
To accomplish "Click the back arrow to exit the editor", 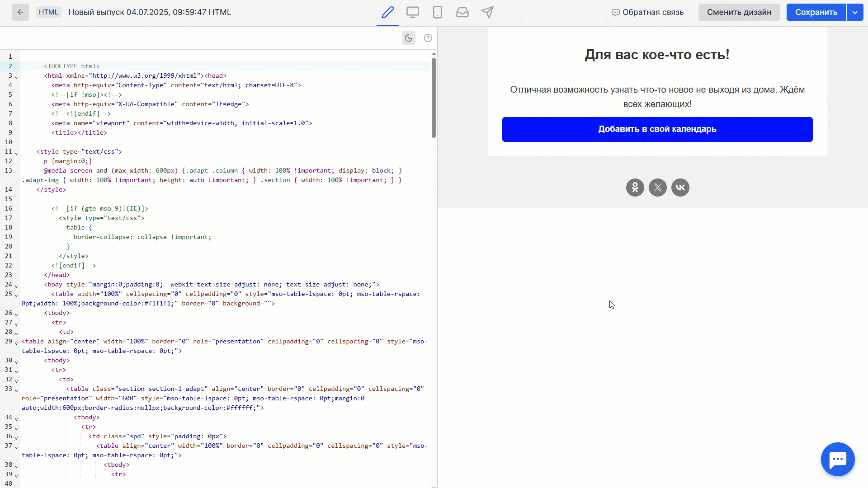I will [x=20, y=12].
